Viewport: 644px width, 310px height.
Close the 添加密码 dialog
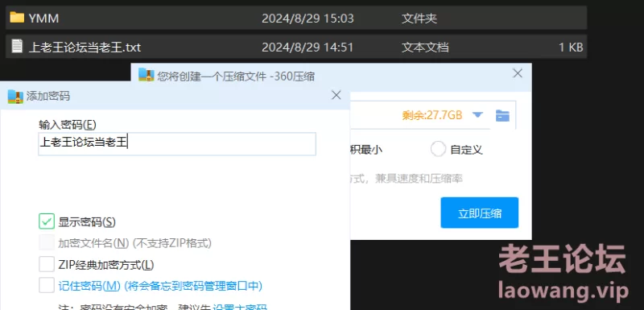336,95
